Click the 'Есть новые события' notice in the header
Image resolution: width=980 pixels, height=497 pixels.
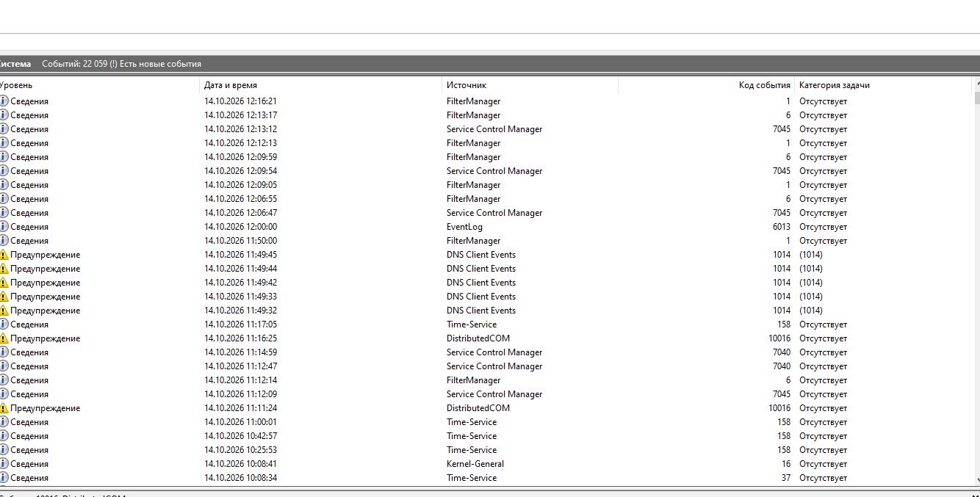[x=160, y=64]
